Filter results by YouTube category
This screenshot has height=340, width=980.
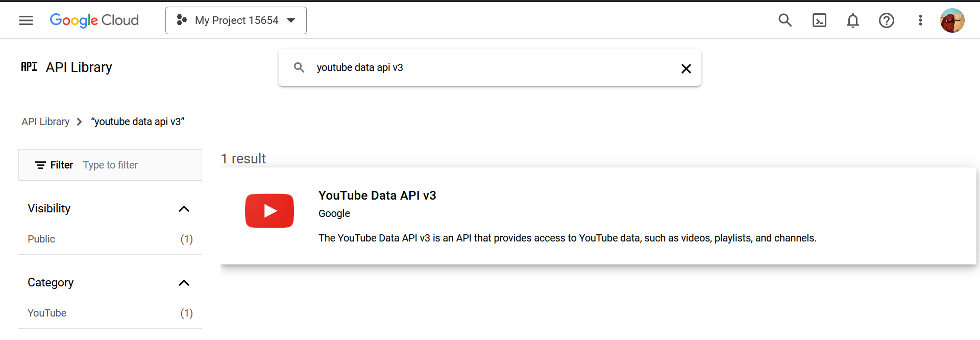[x=46, y=312]
